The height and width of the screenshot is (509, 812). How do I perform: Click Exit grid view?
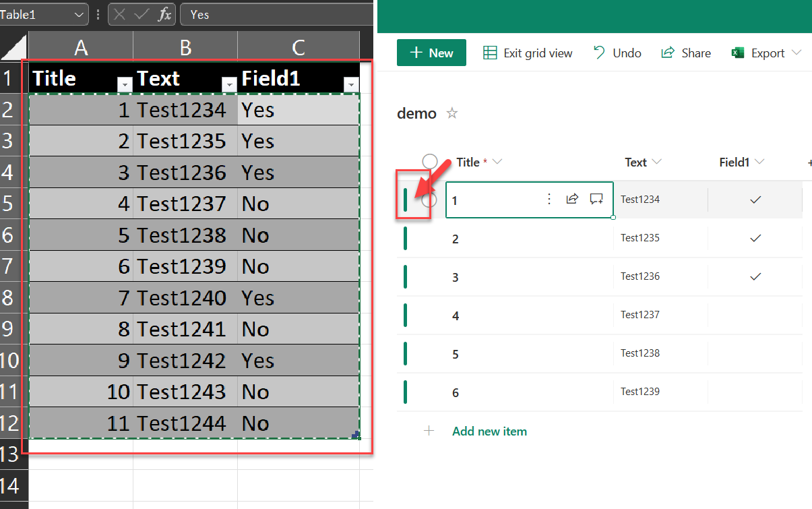point(528,53)
